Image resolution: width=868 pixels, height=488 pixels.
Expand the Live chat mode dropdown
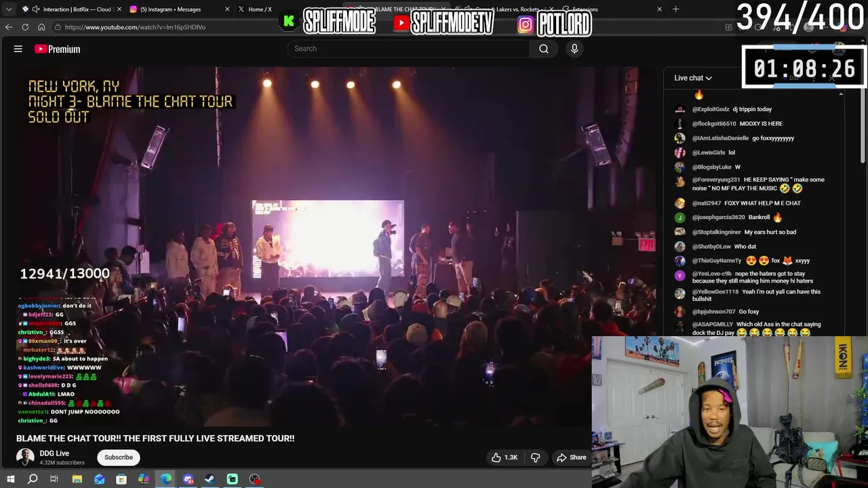coord(693,78)
